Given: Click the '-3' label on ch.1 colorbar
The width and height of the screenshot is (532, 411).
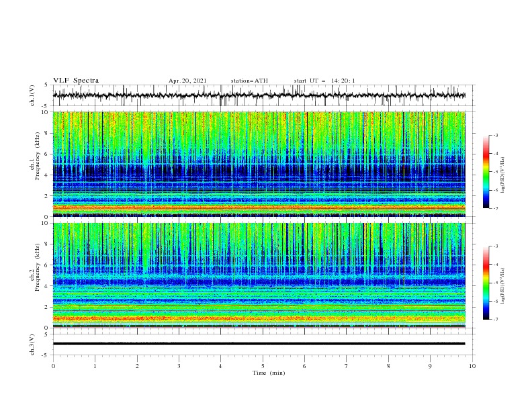Looking at the screenshot, I should tap(495, 135).
